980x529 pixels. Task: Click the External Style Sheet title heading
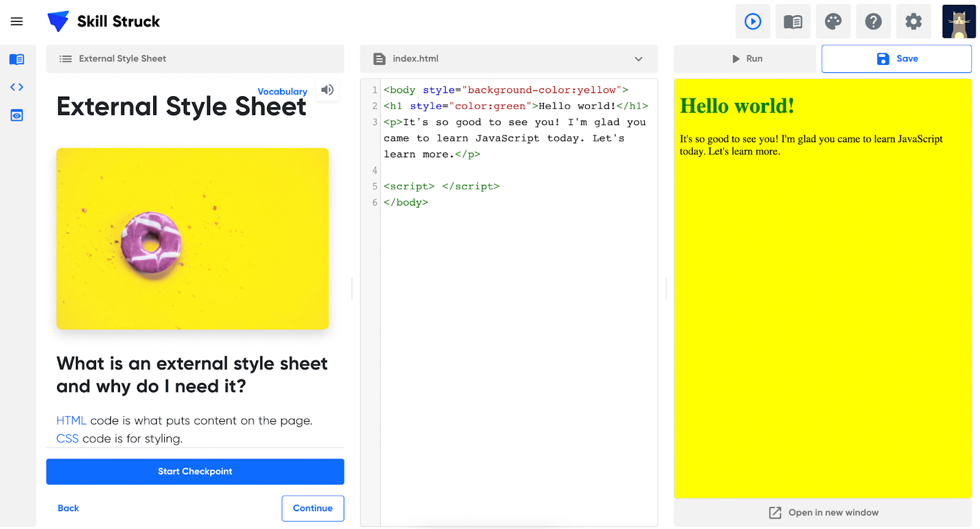click(x=181, y=107)
